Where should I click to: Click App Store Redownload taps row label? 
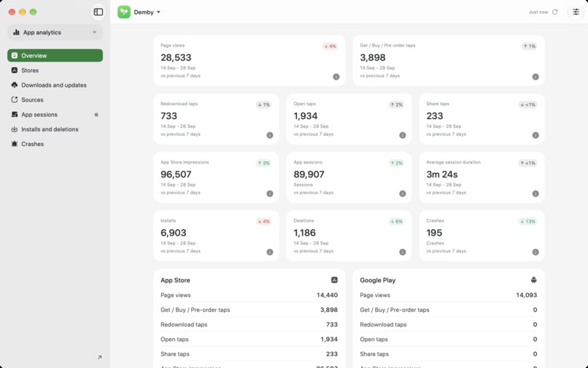(x=184, y=324)
